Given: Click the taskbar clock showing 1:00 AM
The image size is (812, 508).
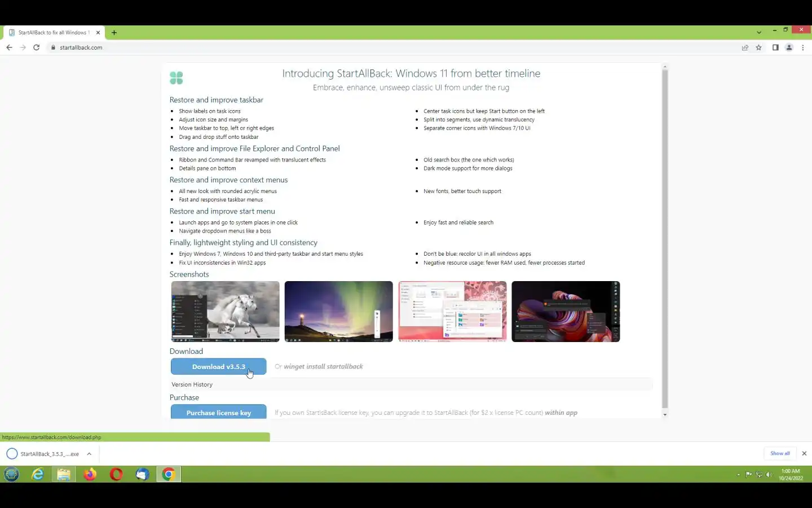Looking at the screenshot, I should click(x=791, y=474).
